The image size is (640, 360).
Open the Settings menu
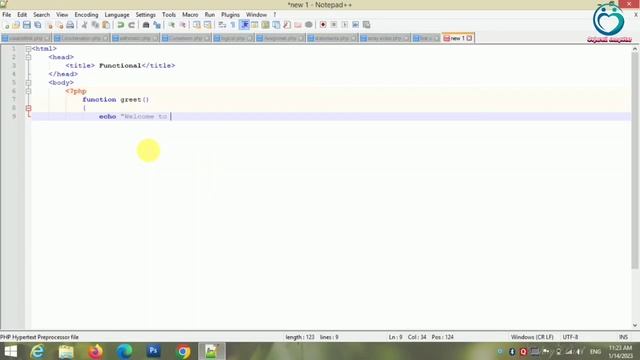pos(146,15)
